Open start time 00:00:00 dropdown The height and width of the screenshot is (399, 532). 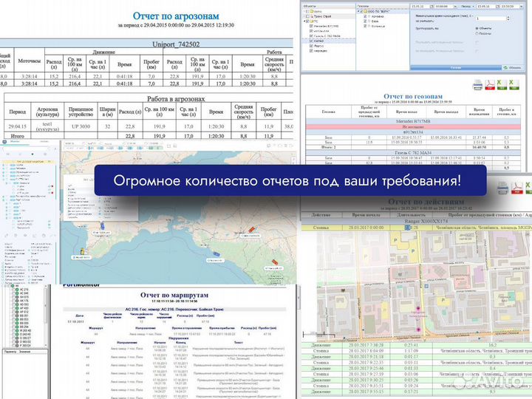click(x=455, y=7)
